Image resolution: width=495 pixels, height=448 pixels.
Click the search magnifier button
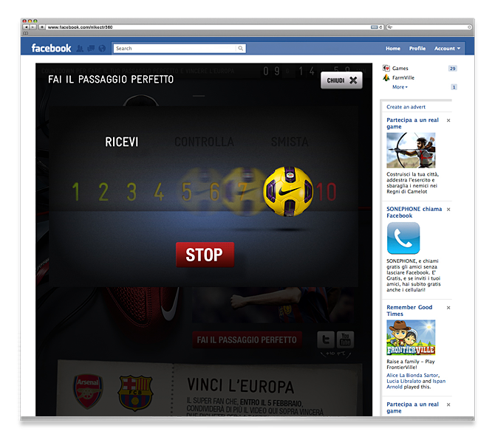pyautogui.click(x=241, y=48)
